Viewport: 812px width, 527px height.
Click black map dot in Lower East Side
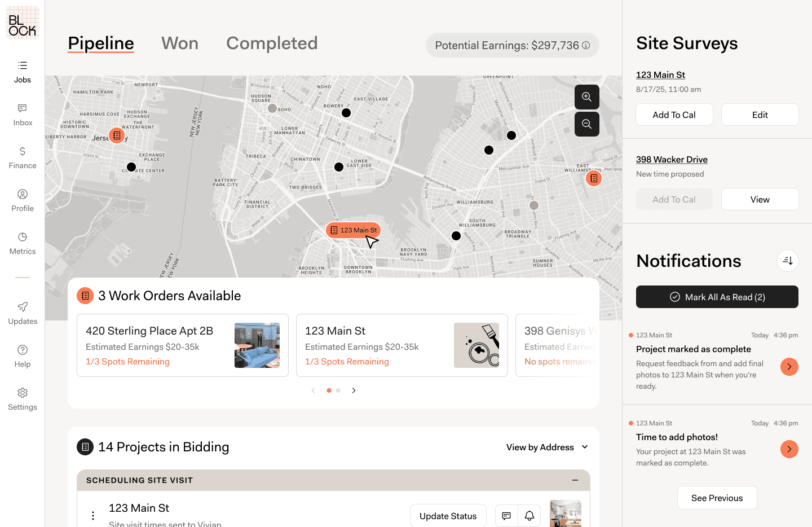[x=339, y=167]
